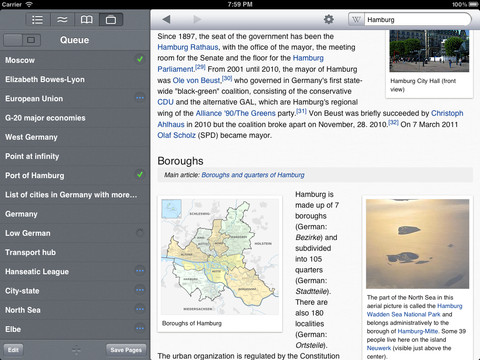Follow the Hamburg-Mitte link
The height and width of the screenshot is (360, 480).
coord(418,331)
